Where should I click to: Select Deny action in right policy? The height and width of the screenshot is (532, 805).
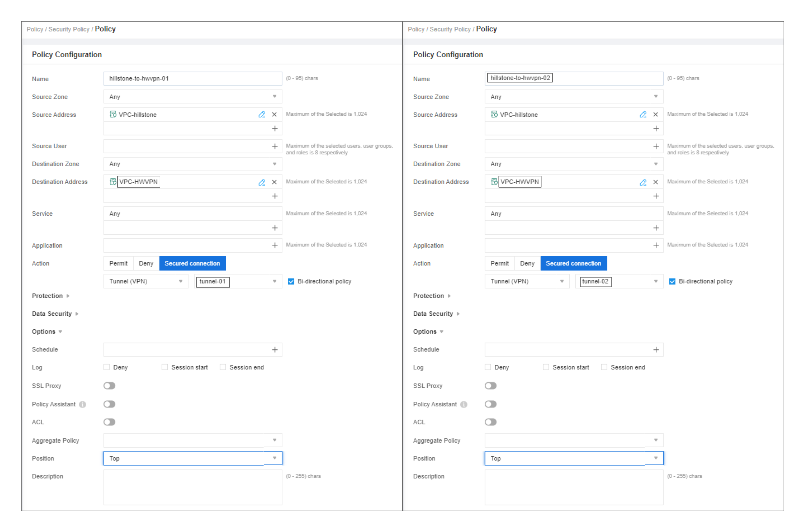527,264
